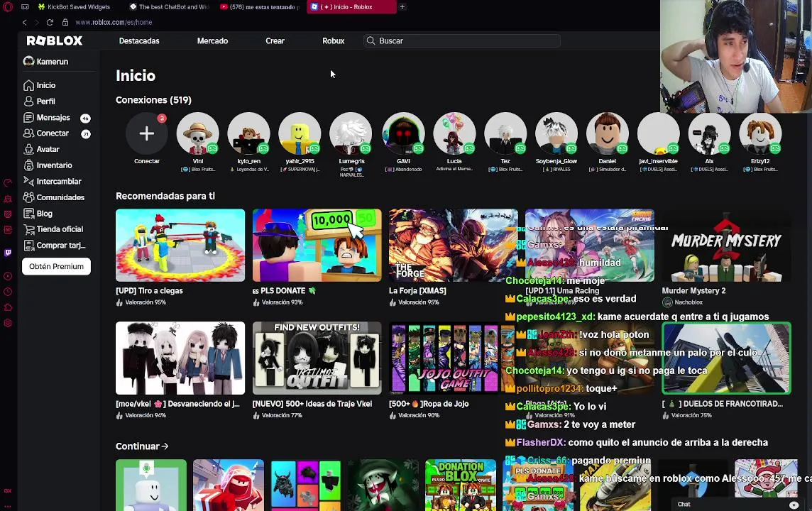
Task: Open Tienda oficial in the sidebar
Action: [53, 229]
